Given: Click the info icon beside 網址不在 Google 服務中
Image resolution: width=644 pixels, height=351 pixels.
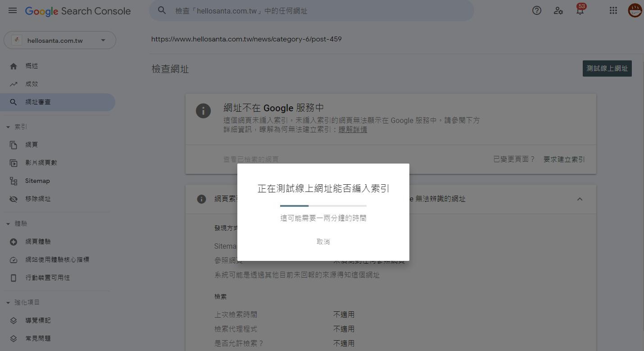Looking at the screenshot, I should click(204, 111).
